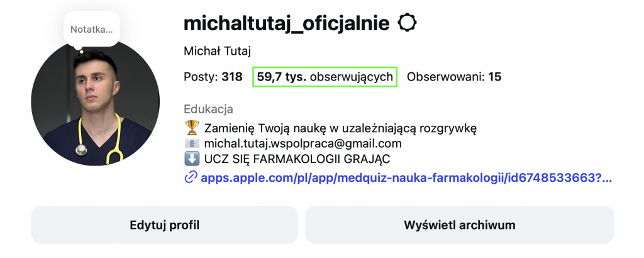This screenshot has width=644, height=258.
Task: Click the UCZ SIĘ FARMAKOLOGII GRAJĄC text
Action: [301, 159]
